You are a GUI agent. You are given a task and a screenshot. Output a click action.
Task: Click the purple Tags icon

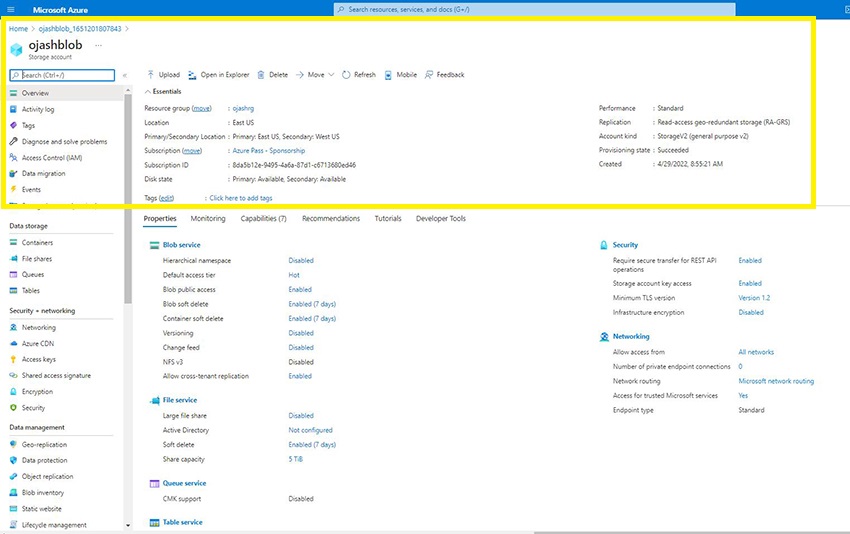[14, 125]
